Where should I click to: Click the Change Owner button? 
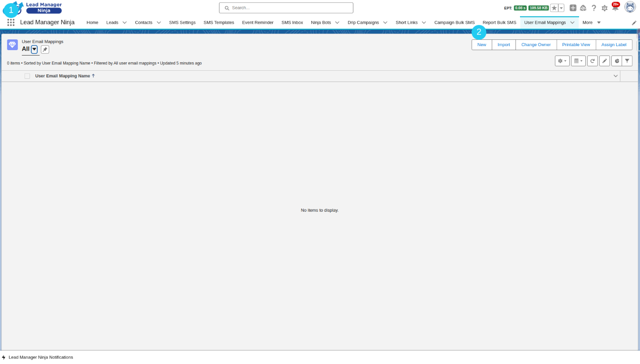coord(536,45)
